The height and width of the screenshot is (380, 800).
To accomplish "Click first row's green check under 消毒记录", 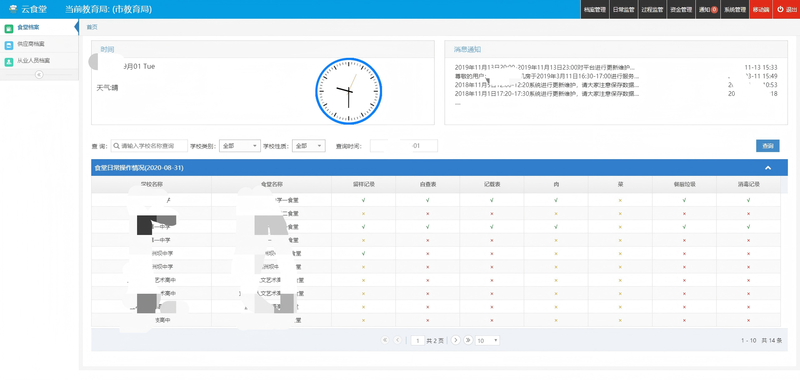I will (748, 200).
